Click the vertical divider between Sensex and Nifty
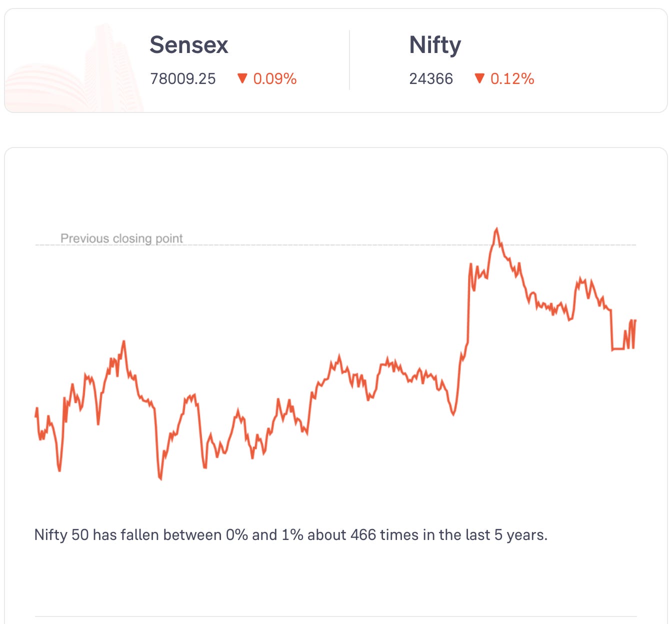Screen dimensions: 672x624 click(349, 60)
